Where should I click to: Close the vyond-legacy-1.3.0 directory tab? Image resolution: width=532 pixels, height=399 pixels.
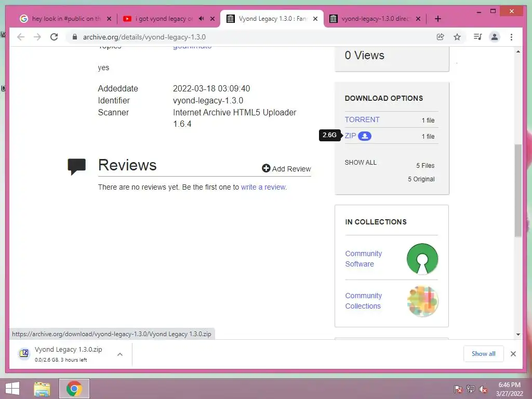point(418,19)
